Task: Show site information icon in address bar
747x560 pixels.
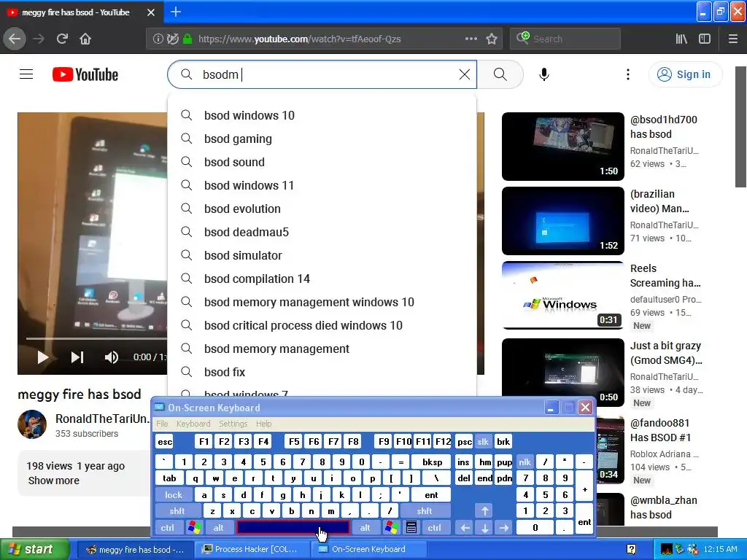Action: [158, 39]
